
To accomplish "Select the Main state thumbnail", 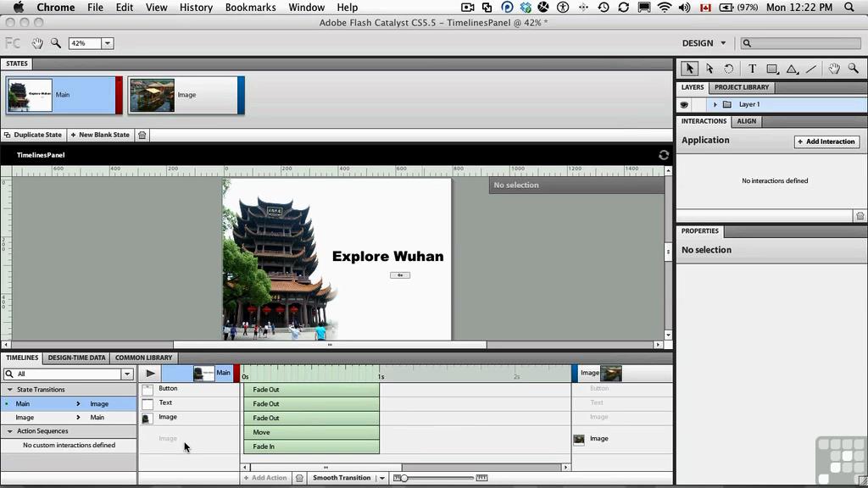I will click(64, 95).
